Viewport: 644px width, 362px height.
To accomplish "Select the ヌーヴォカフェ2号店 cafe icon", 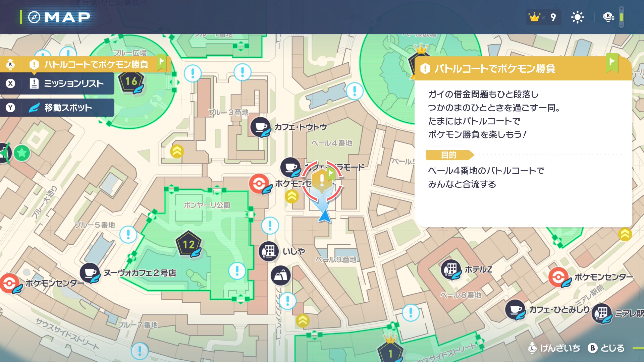I will pos(90,273).
